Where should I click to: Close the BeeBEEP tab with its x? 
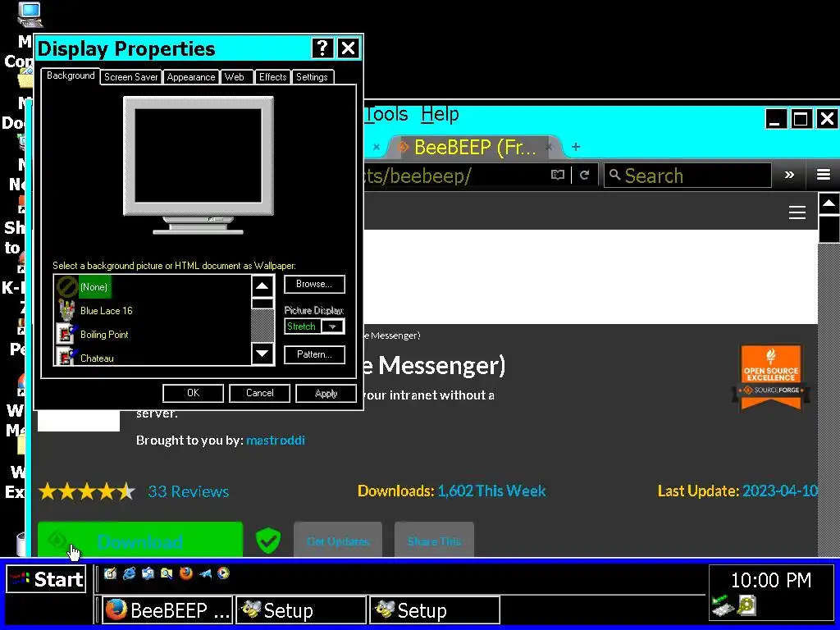point(549,147)
